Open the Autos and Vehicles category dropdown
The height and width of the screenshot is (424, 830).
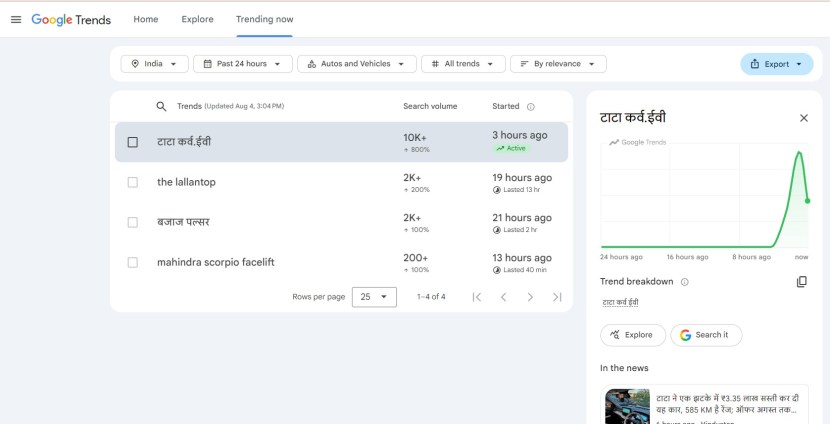[x=357, y=64]
